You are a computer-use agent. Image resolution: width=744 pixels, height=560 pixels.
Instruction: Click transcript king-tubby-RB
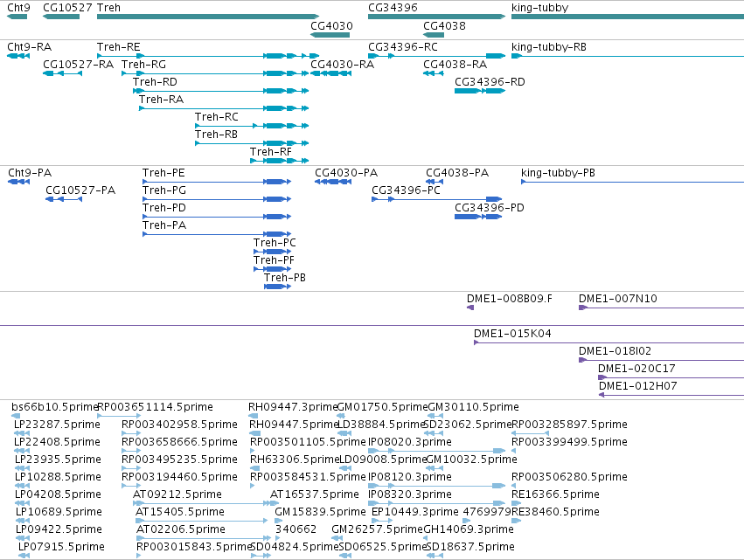[x=628, y=56]
